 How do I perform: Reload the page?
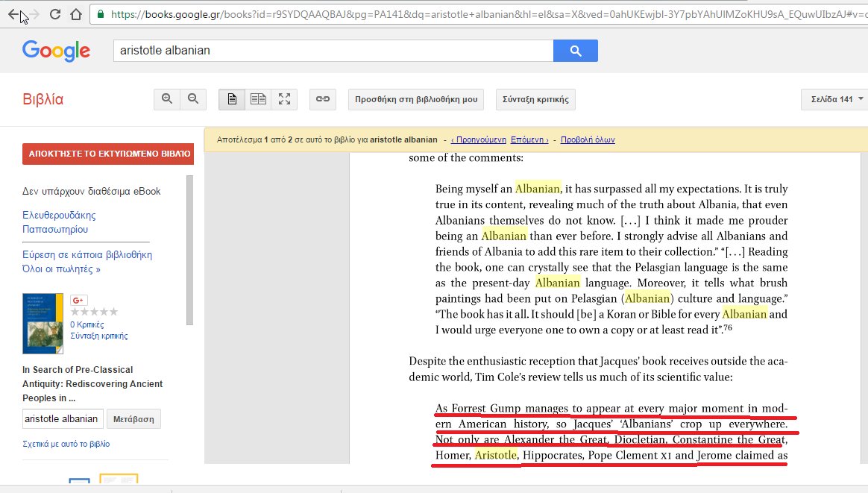click(x=54, y=14)
